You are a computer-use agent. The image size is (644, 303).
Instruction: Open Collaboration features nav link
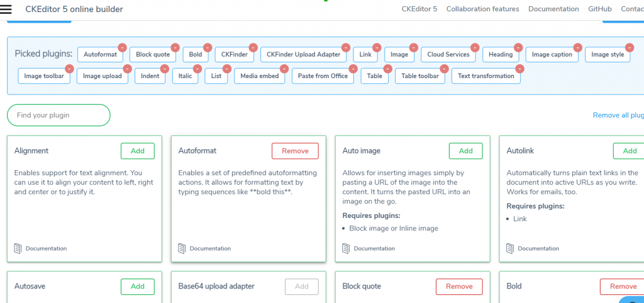pos(482,9)
